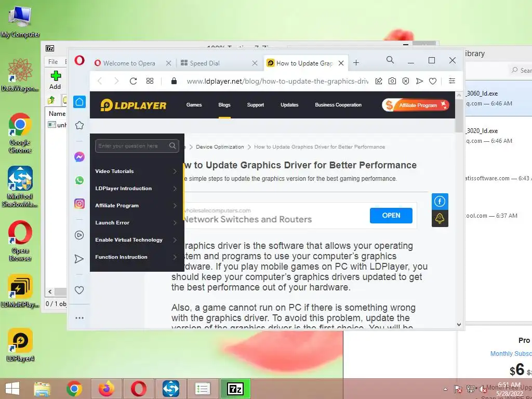Open the File menu in 7-Zip
The image size is (532, 399).
(53, 61)
